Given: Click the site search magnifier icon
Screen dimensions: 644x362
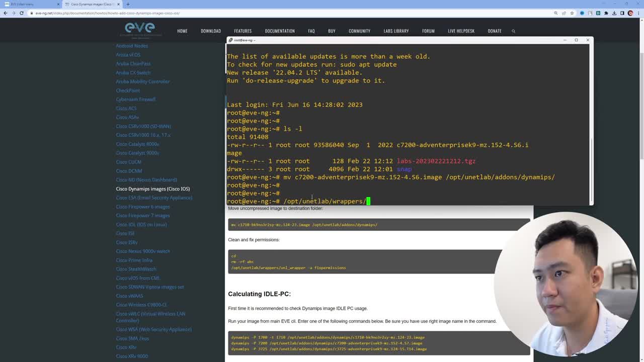Looking at the screenshot, I should point(513,31).
